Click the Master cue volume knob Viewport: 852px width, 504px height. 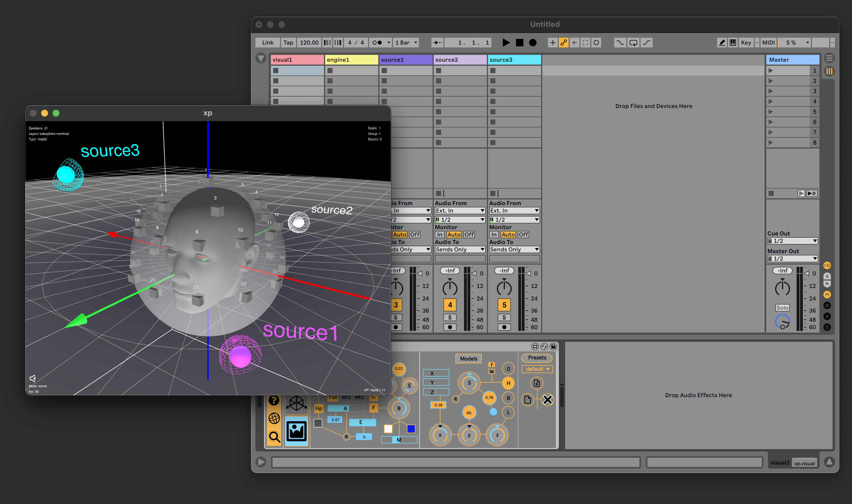click(782, 322)
